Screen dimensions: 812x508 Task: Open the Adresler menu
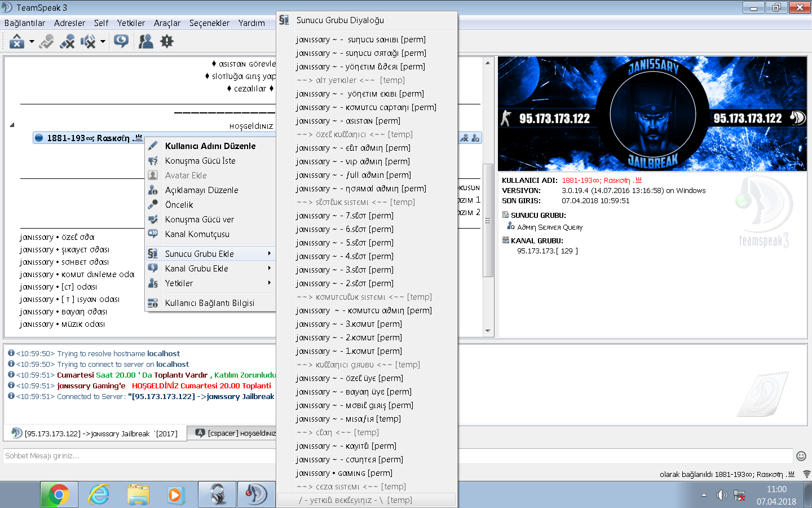tap(70, 23)
